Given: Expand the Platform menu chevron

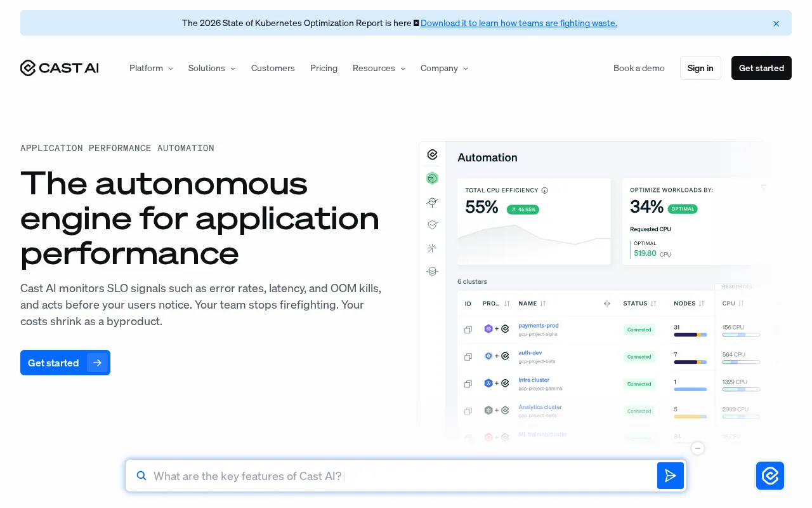Looking at the screenshot, I should (x=171, y=69).
